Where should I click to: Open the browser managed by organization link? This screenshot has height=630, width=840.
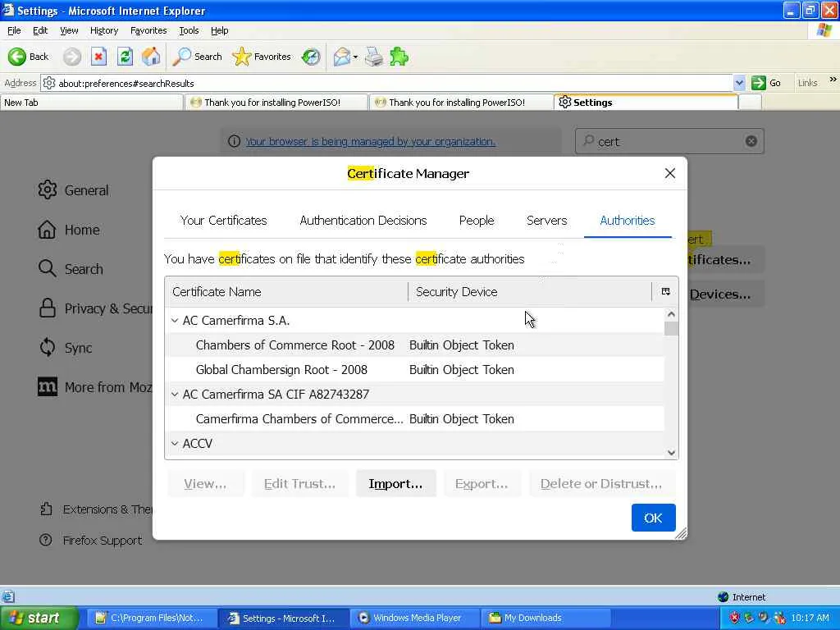(370, 141)
